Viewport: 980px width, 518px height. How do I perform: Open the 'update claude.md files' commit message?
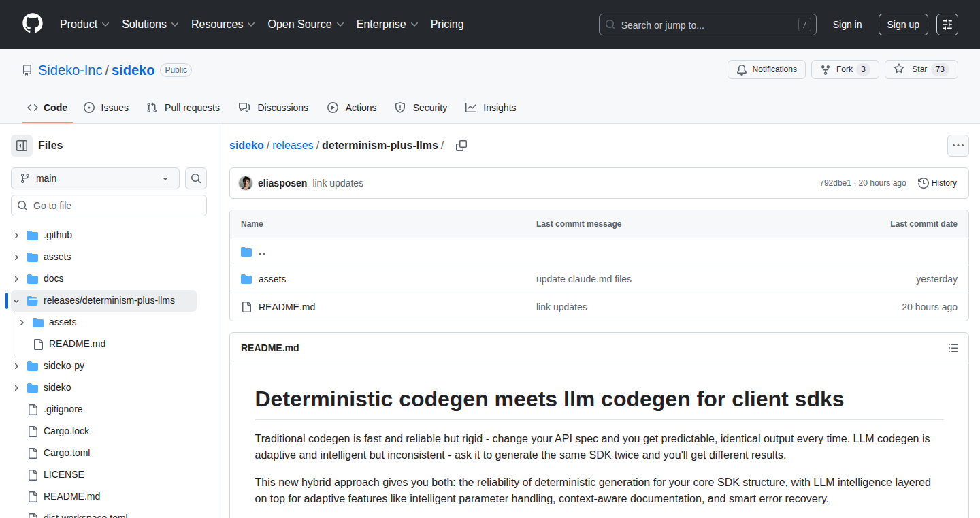tap(584, 279)
